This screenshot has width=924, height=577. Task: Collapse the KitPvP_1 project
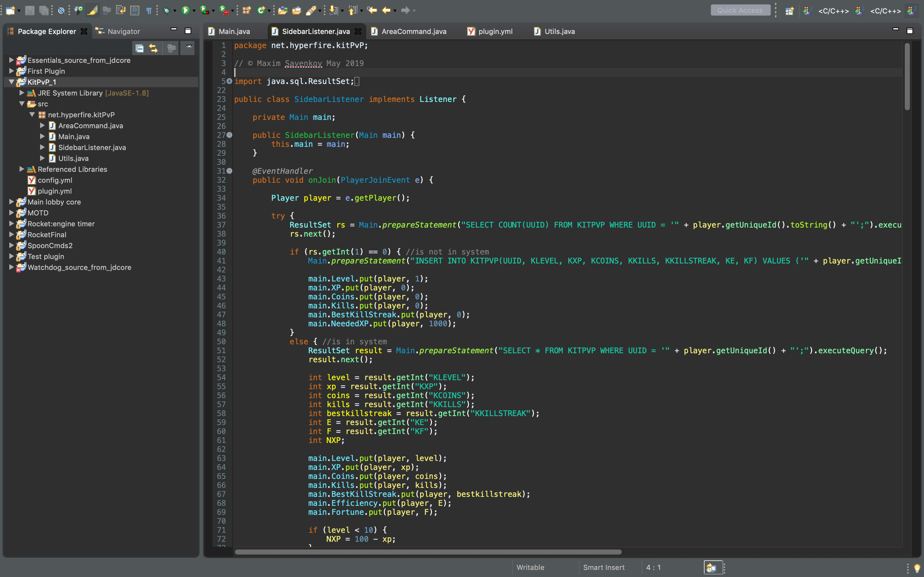[12, 82]
